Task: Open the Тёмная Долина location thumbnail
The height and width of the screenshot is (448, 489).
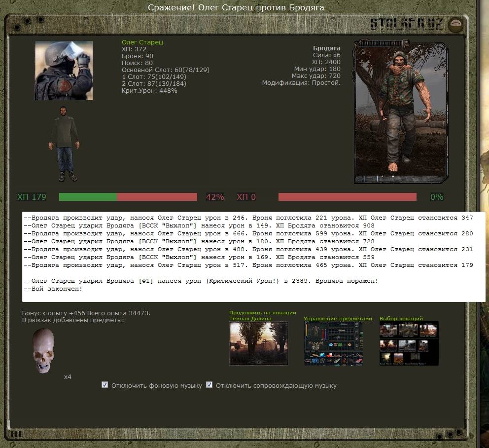Action: coord(259,343)
